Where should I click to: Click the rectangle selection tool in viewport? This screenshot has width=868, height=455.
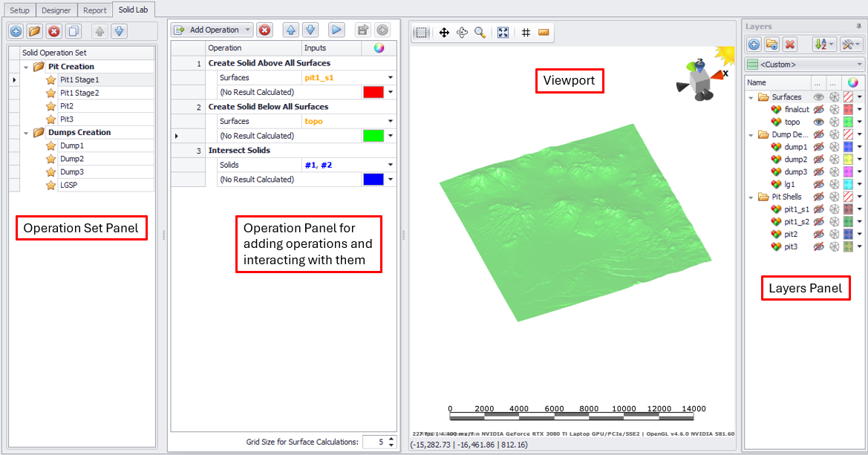pyautogui.click(x=421, y=33)
